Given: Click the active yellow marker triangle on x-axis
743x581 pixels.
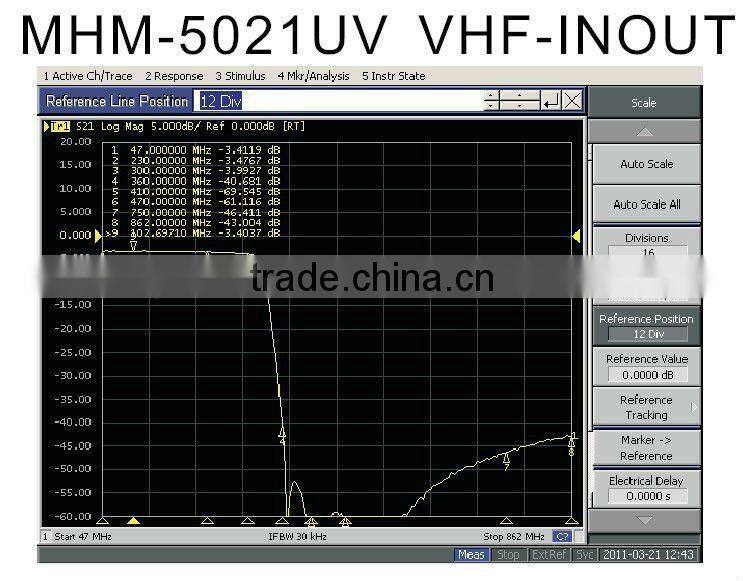Looking at the screenshot, I should [134, 521].
